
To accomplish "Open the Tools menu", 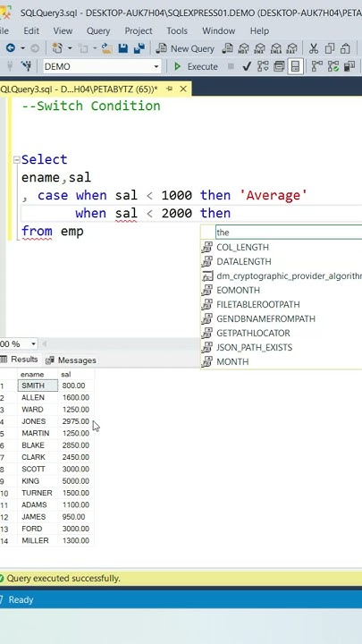I will 177,30.
